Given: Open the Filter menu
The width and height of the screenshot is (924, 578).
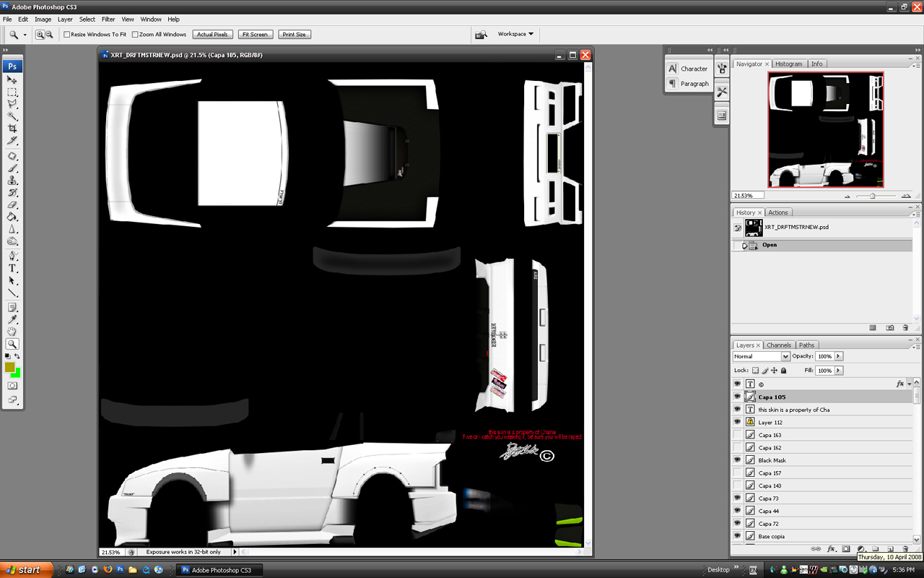Looking at the screenshot, I should click(x=108, y=20).
